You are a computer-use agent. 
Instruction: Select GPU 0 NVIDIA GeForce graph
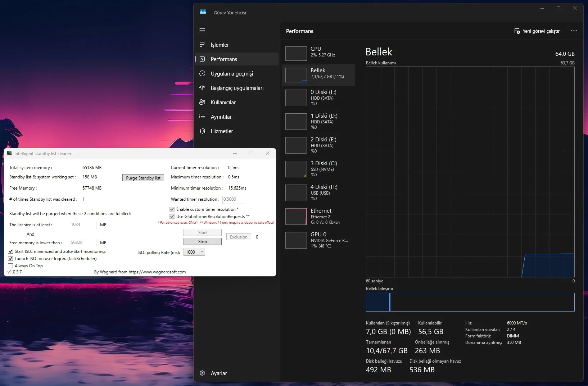coord(296,240)
